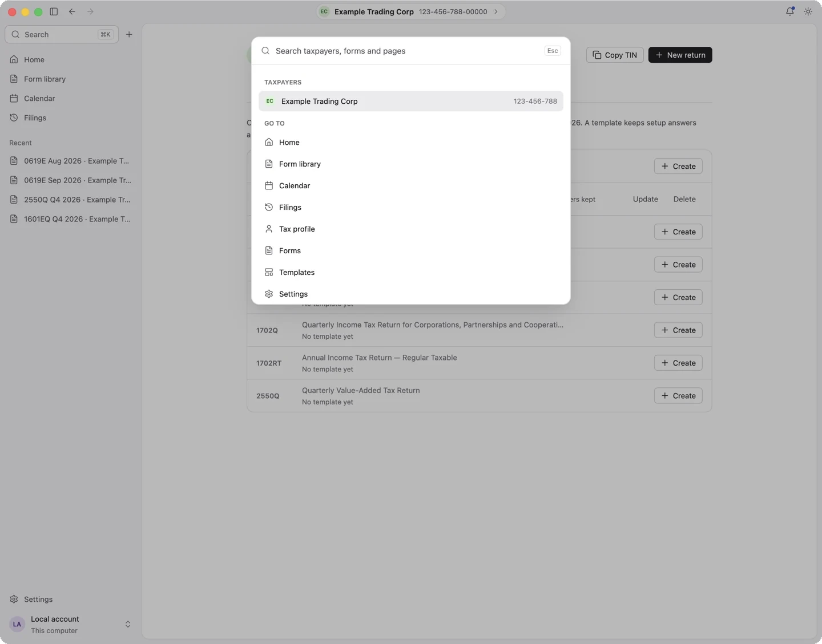Open recent 2550Q Q4 2026 return
Viewport: 822px width, 644px height.
coord(71,200)
